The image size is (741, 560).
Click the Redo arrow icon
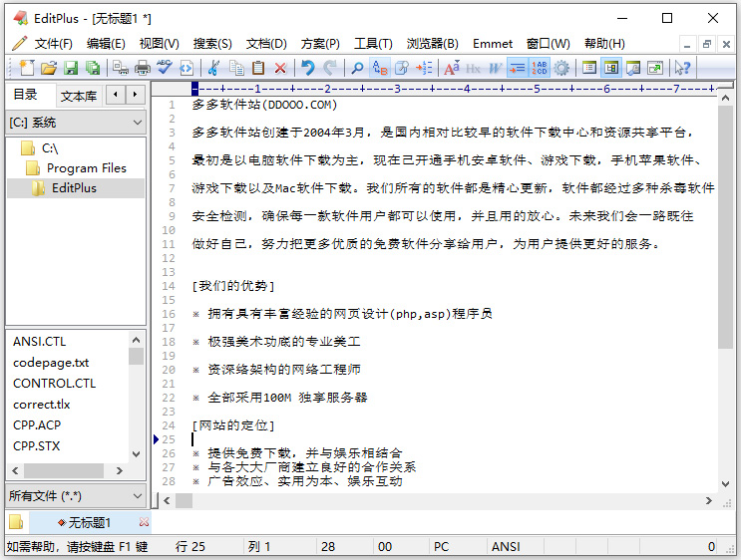330,68
